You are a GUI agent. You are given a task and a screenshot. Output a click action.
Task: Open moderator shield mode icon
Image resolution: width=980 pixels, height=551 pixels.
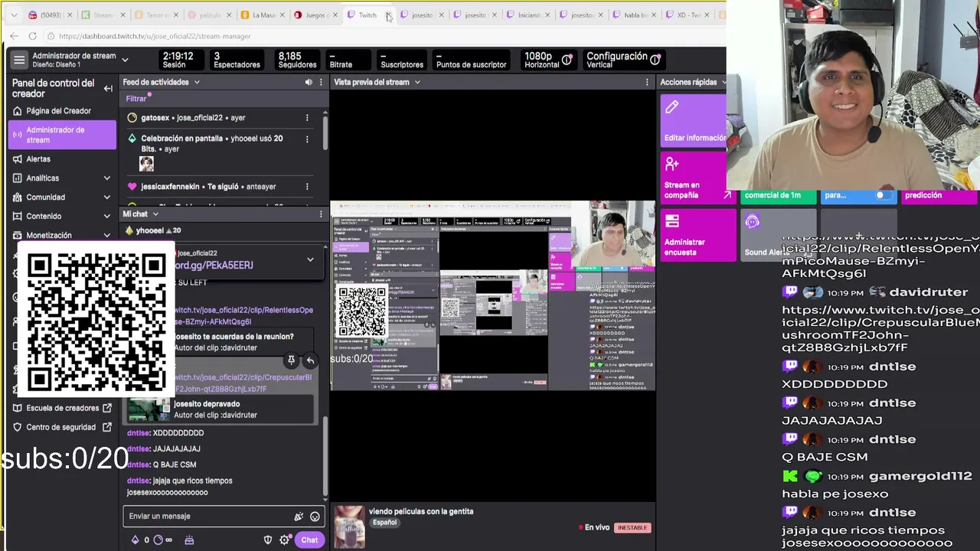(268, 540)
